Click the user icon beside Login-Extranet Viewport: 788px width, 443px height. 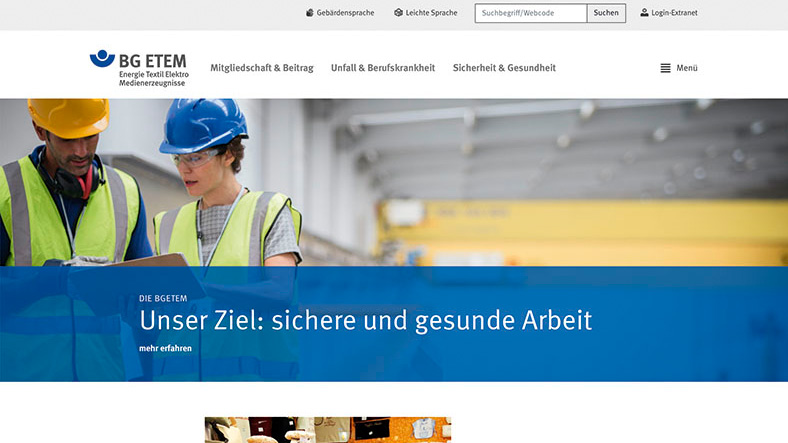(x=644, y=13)
